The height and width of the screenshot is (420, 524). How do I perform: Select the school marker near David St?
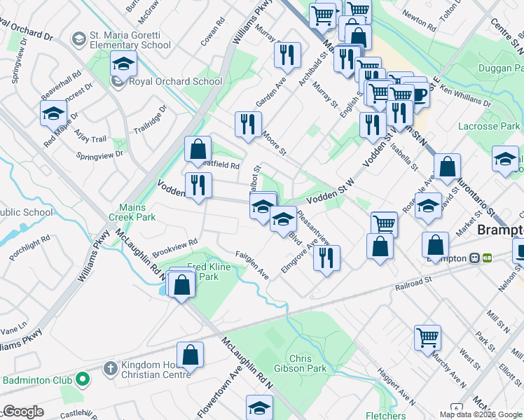click(x=429, y=208)
